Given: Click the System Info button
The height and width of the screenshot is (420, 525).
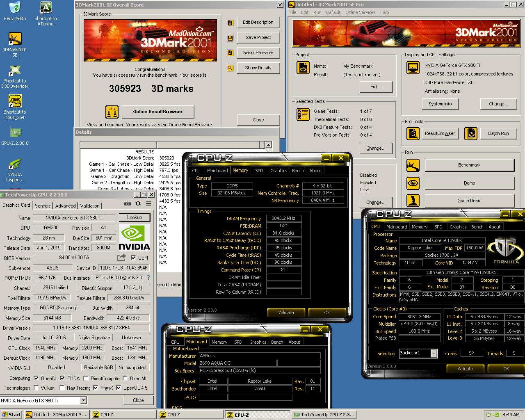Looking at the screenshot, I should (x=440, y=104).
